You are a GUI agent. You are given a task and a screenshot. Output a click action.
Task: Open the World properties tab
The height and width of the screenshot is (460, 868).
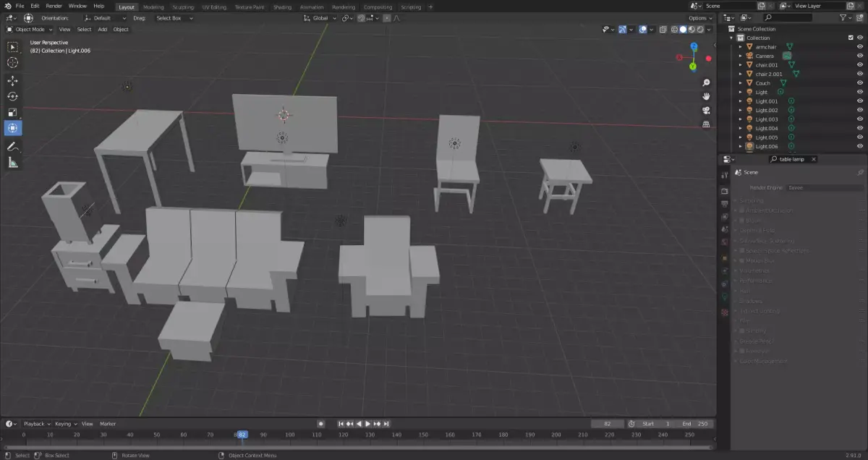pos(724,243)
